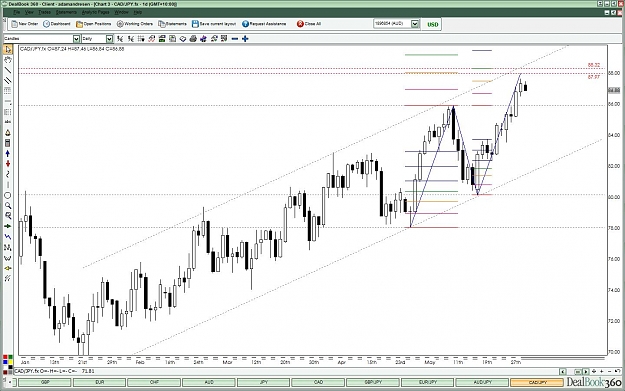Open the View menu
This screenshot has width=625, height=391.
click(x=29, y=12)
